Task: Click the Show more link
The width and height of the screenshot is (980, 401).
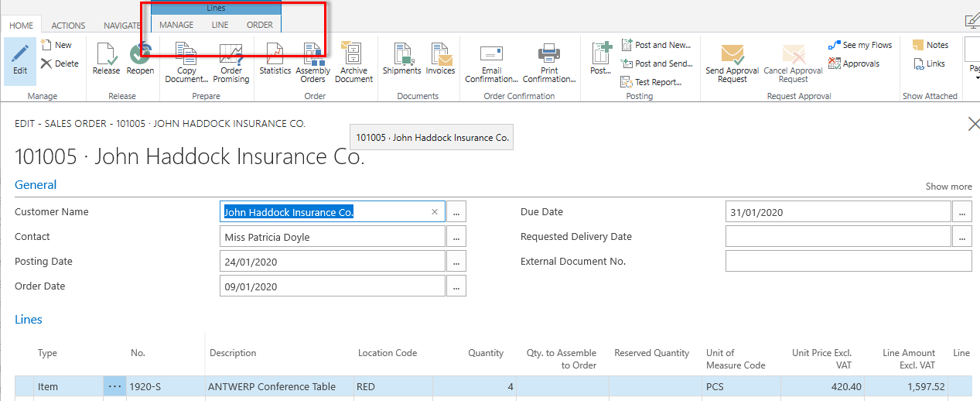Action: pos(948,187)
